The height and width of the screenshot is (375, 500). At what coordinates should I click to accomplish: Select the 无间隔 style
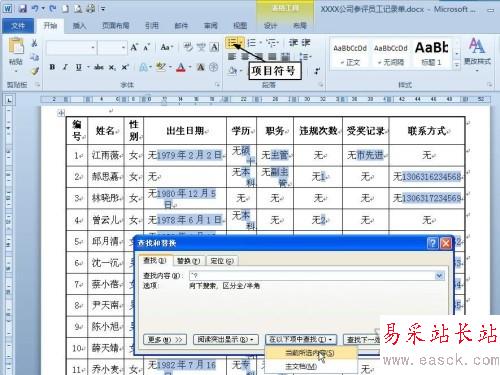391,55
